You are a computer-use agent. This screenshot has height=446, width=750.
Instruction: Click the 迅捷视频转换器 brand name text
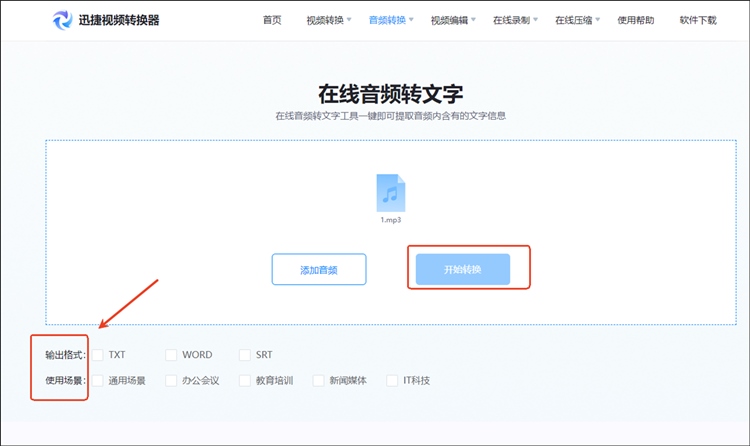pyautogui.click(x=119, y=20)
